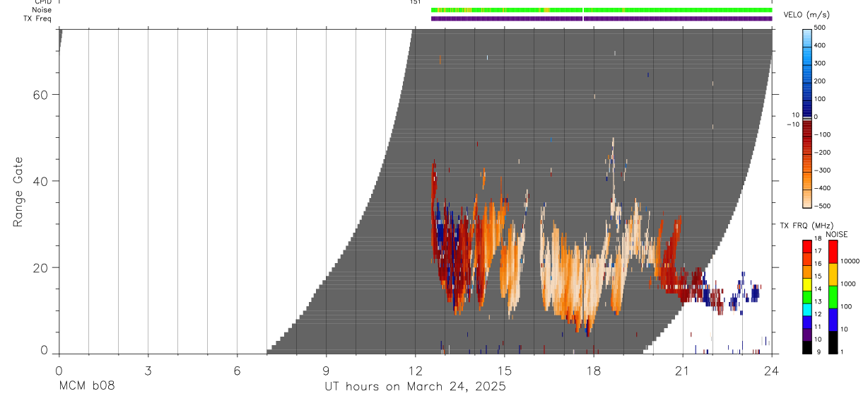Screen dimensions: 868x401
Task: Click the 3 tick on UT hours axis
Action: tap(148, 370)
